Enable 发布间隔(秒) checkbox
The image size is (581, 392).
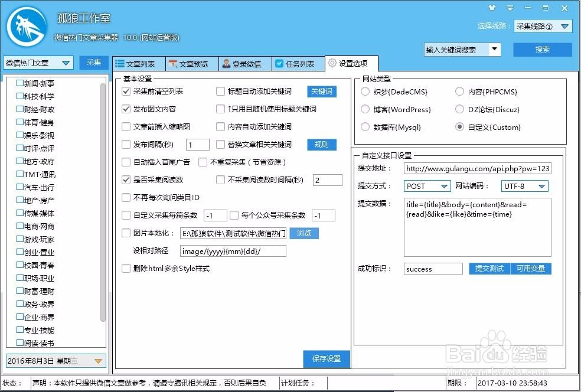126,145
